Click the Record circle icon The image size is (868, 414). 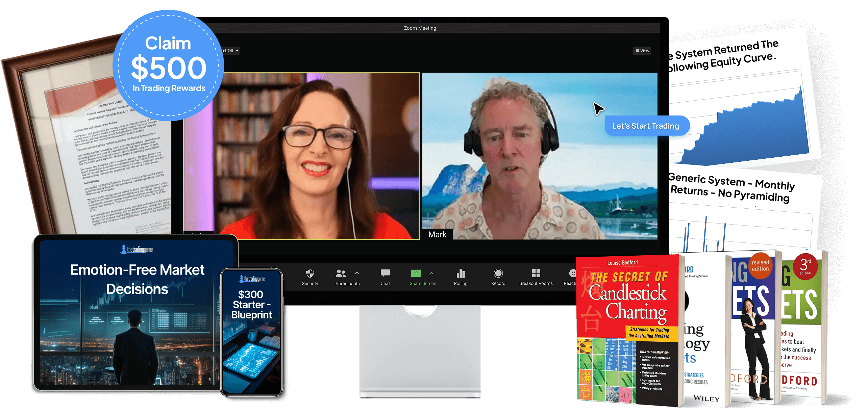pos(498,273)
